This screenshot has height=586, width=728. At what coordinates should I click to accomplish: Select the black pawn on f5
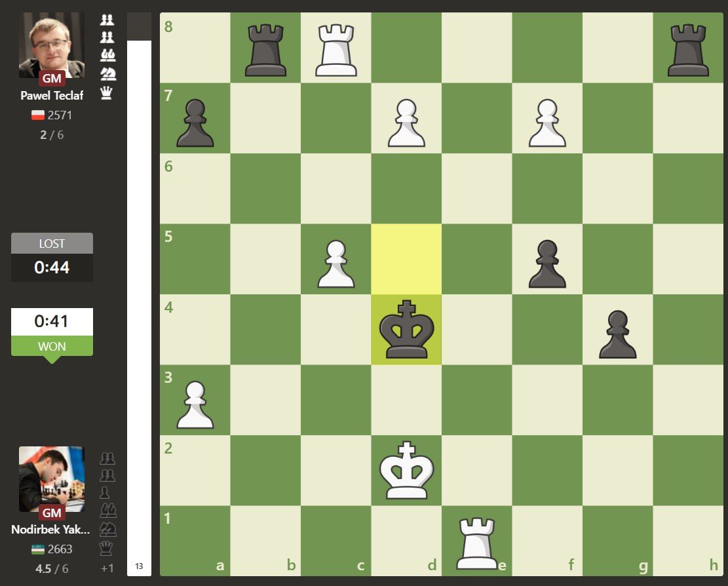point(547,264)
